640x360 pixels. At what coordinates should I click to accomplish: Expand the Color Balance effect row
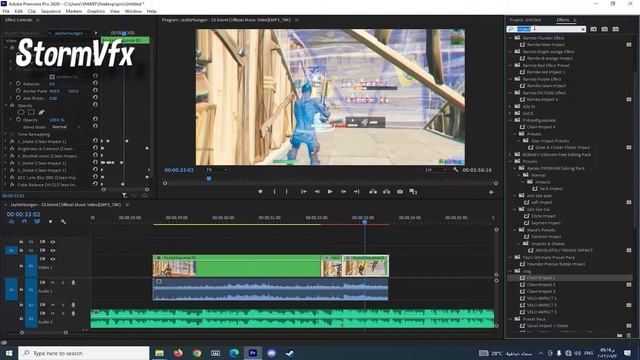tap(6, 184)
